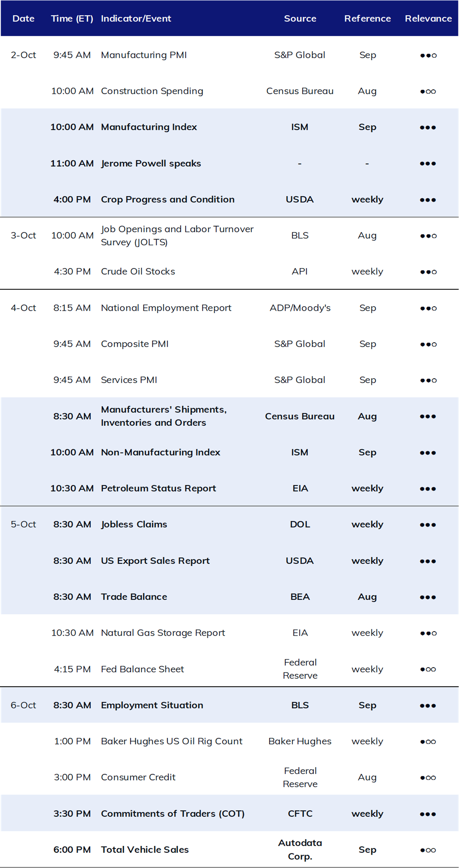Select the JOLTS survey event
459x868 pixels.
pyautogui.click(x=177, y=236)
